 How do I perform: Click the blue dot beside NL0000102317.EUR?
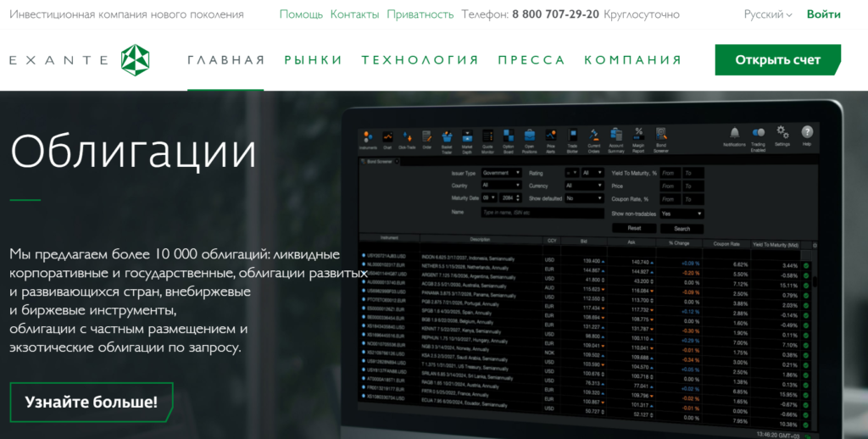coord(364,264)
